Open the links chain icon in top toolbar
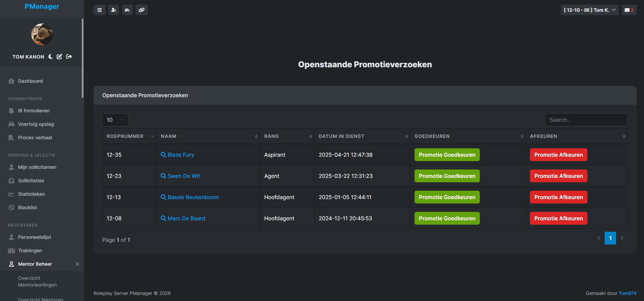644x301 pixels. (x=142, y=10)
